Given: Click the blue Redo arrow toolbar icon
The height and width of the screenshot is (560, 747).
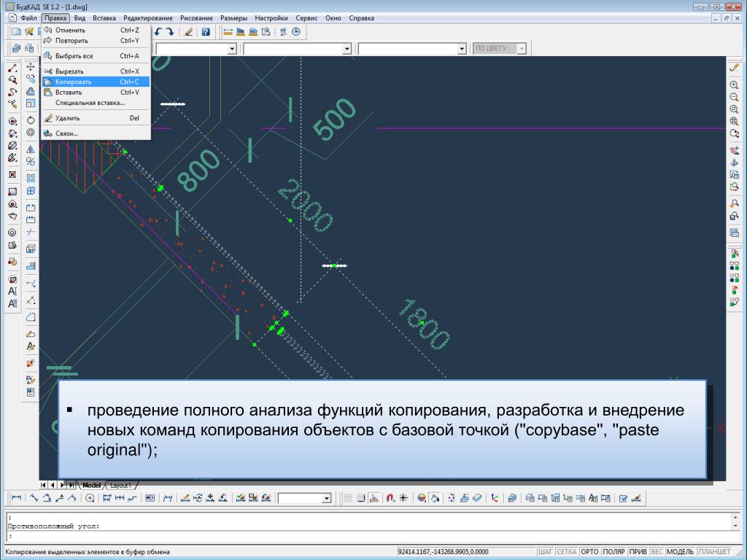Looking at the screenshot, I should click(169, 32).
